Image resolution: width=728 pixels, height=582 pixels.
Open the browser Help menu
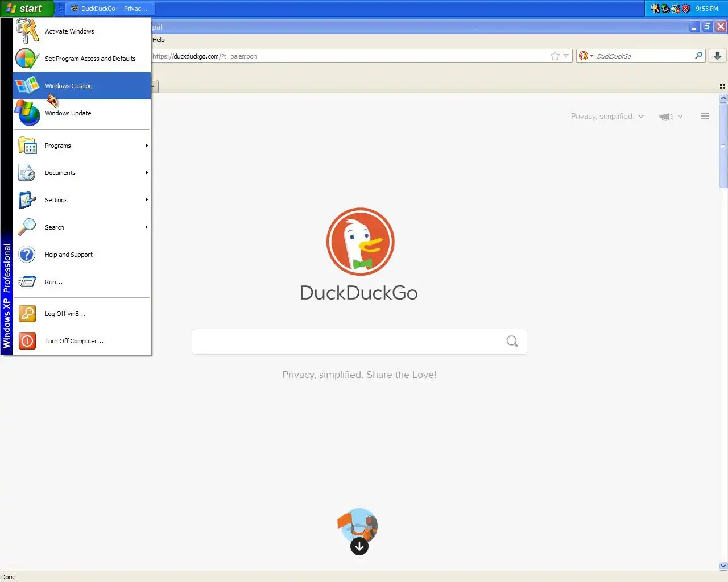tap(159, 40)
